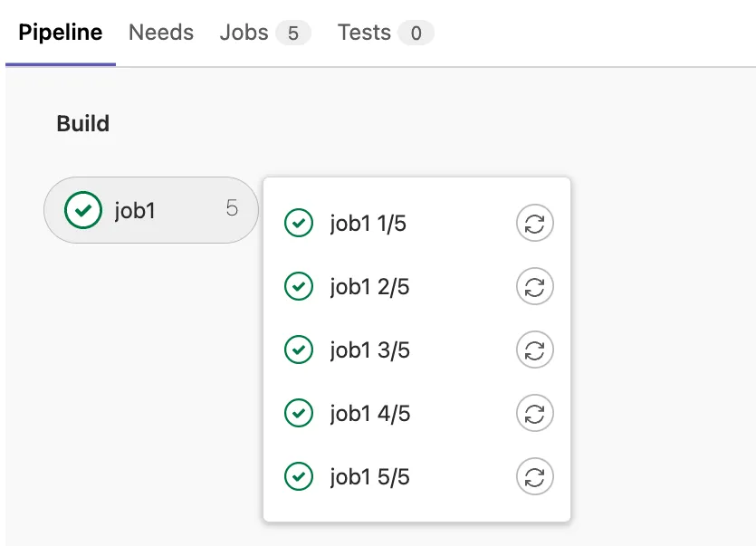
Task: Open the job1 2/5 job link
Action: 369,287
